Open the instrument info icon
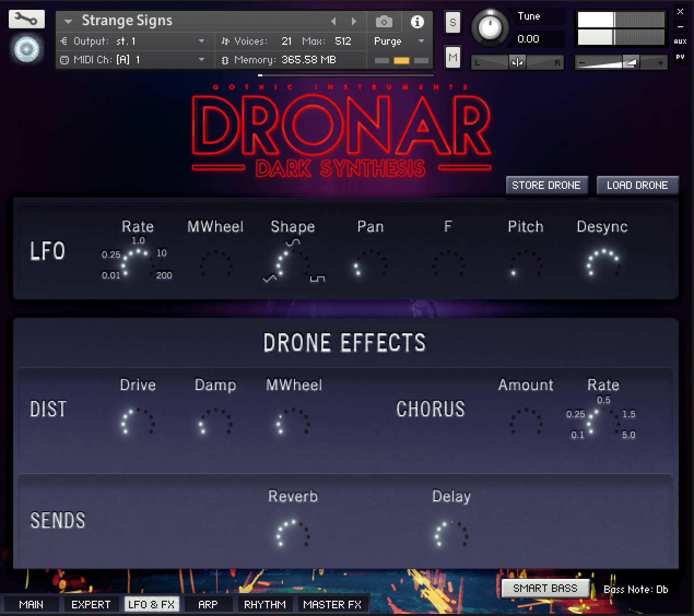 coord(417,22)
